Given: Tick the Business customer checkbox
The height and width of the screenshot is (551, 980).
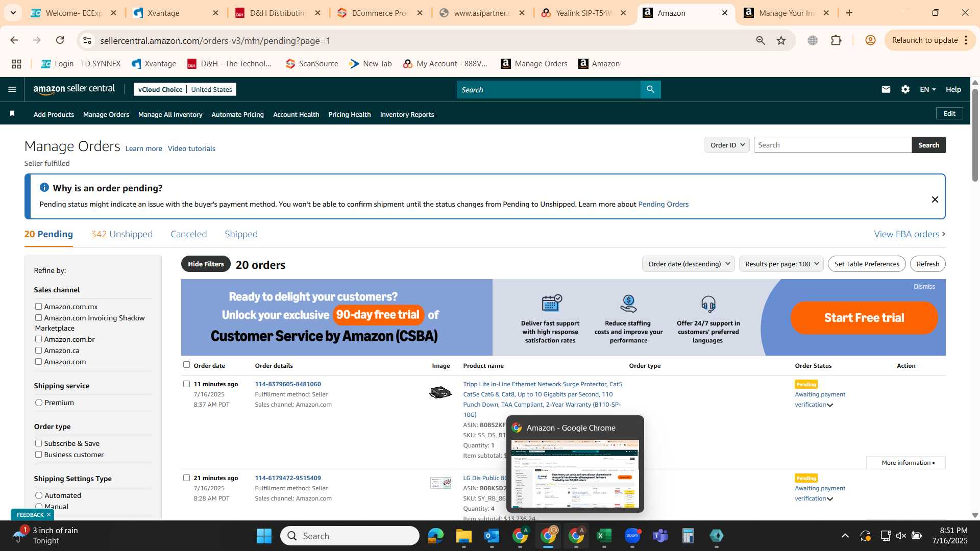Looking at the screenshot, I should click(38, 454).
